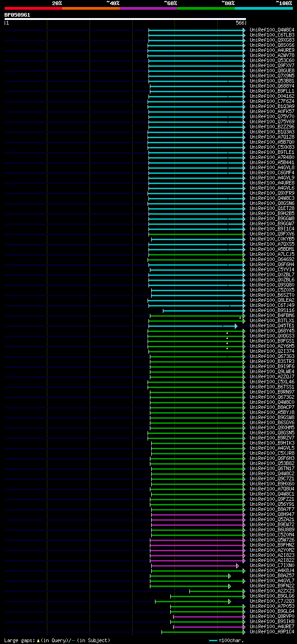This screenshot has height=644, width=297.
Task: Click the query end position 566
Action: 239,23
